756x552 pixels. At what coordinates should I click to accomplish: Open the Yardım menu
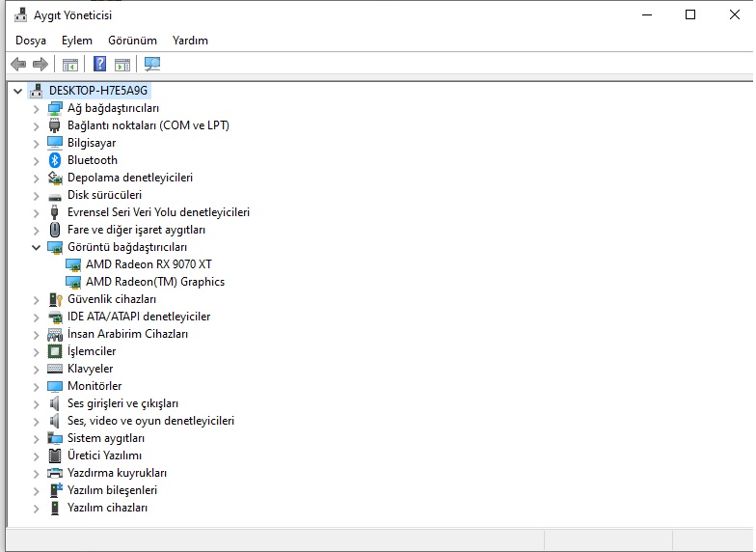191,41
